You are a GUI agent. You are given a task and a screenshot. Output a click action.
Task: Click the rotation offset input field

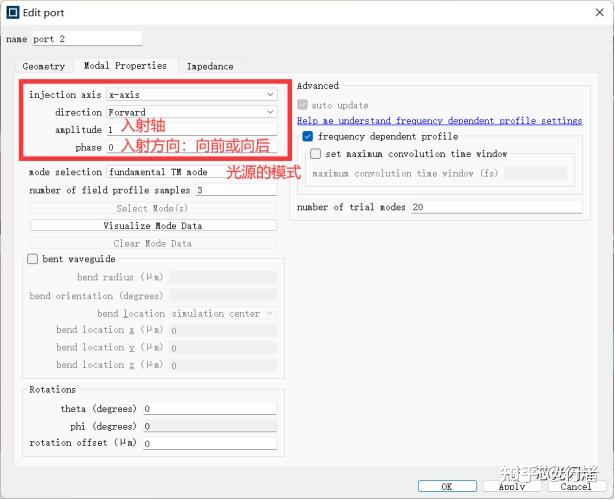click(x=210, y=444)
